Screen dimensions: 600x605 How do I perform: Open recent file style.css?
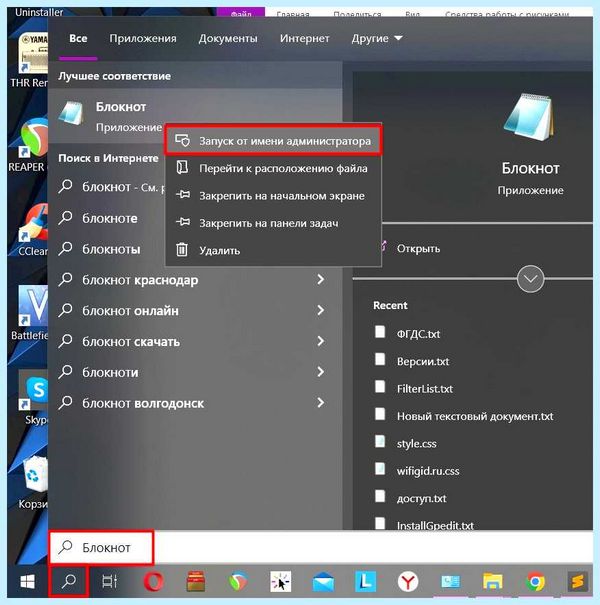416,444
